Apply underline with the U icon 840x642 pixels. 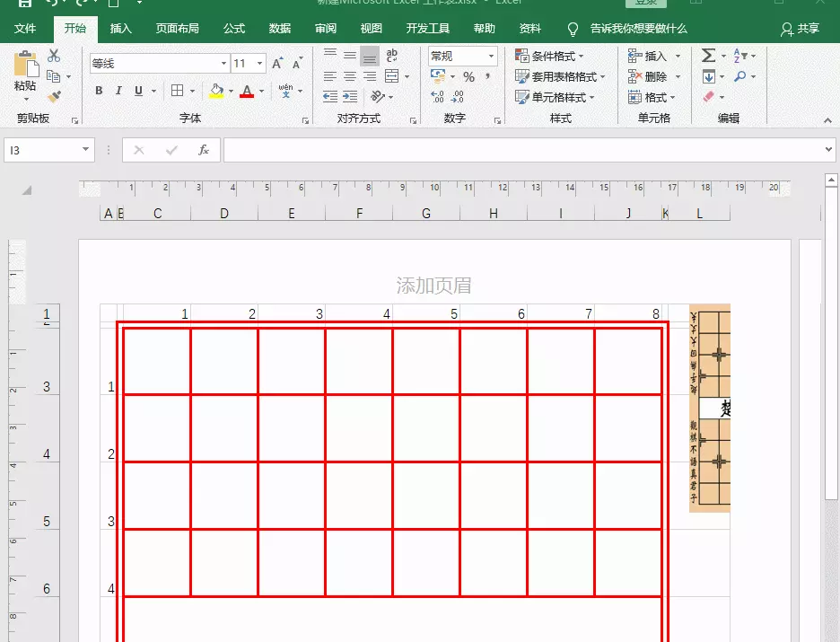click(x=136, y=91)
